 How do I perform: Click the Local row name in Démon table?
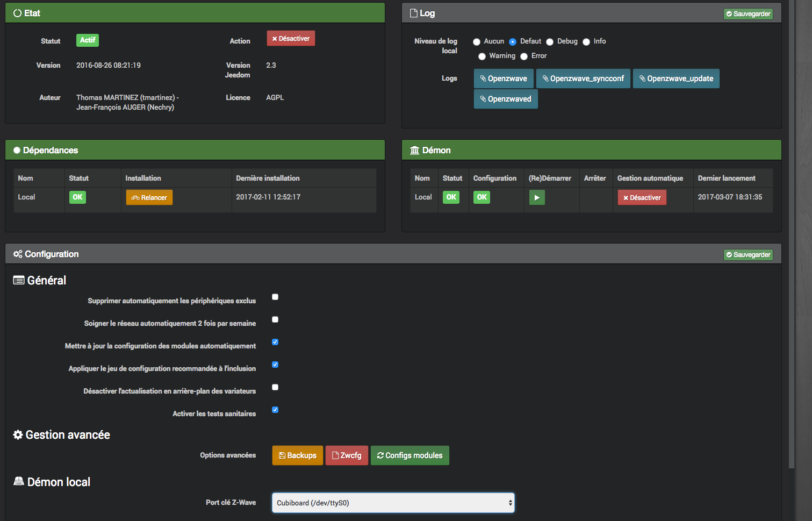[423, 197]
